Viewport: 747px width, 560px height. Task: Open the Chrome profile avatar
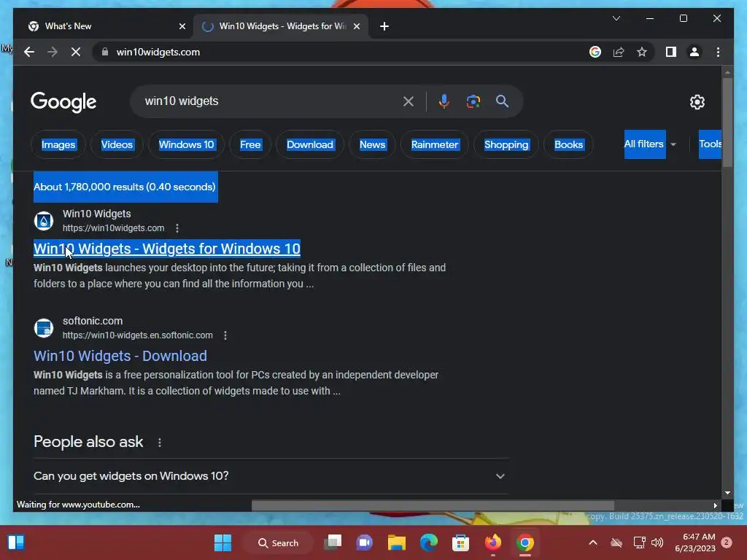tap(694, 52)
